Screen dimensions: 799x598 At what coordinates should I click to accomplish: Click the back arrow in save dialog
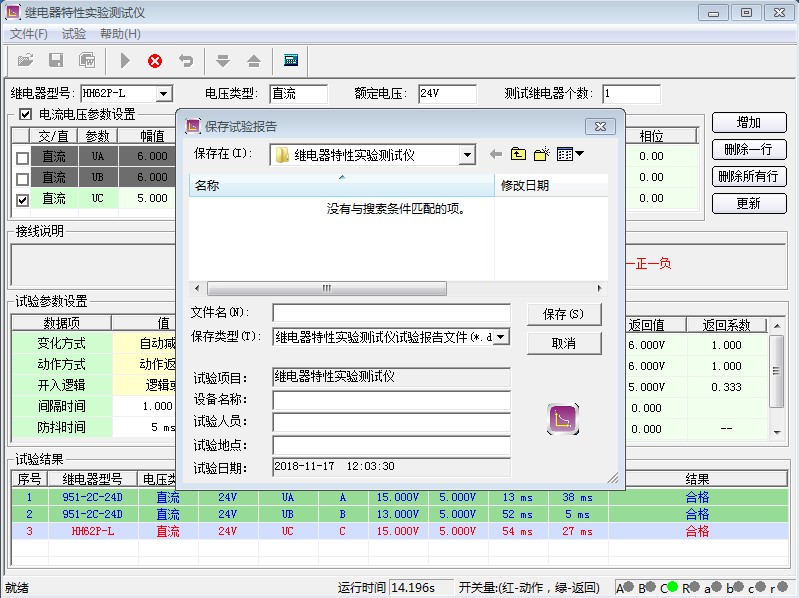[495, 155]
